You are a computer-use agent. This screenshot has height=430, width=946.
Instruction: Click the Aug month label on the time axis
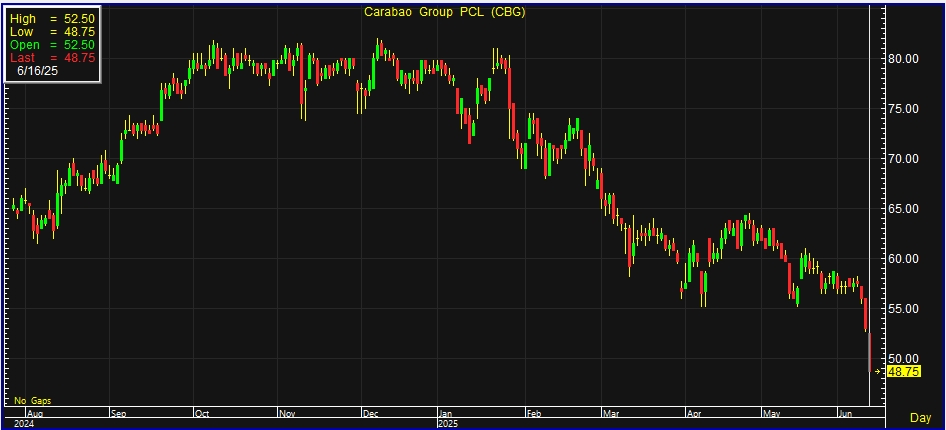(x=35, y=414)
